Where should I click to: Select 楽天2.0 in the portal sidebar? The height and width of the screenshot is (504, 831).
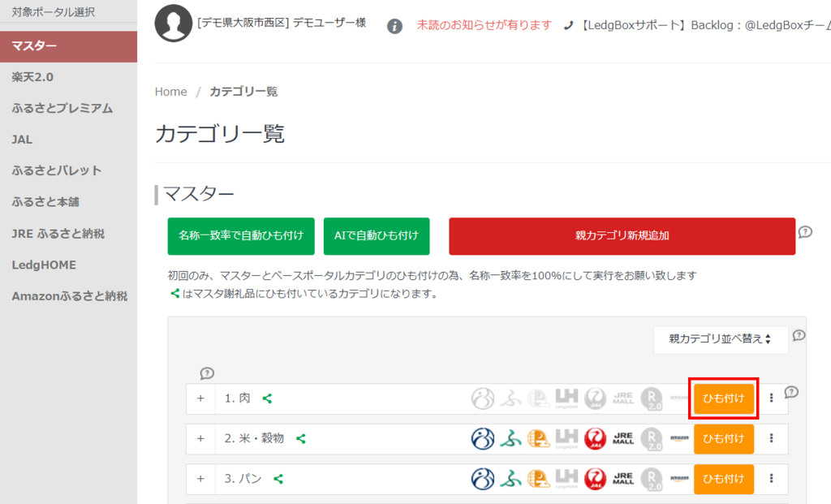point(34,77)
